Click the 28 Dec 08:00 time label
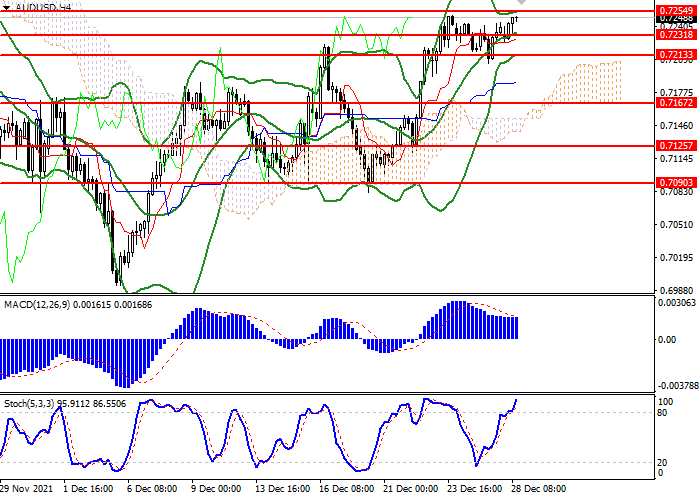The width and height of the screenshot is (700, 500). pos(538,489)
